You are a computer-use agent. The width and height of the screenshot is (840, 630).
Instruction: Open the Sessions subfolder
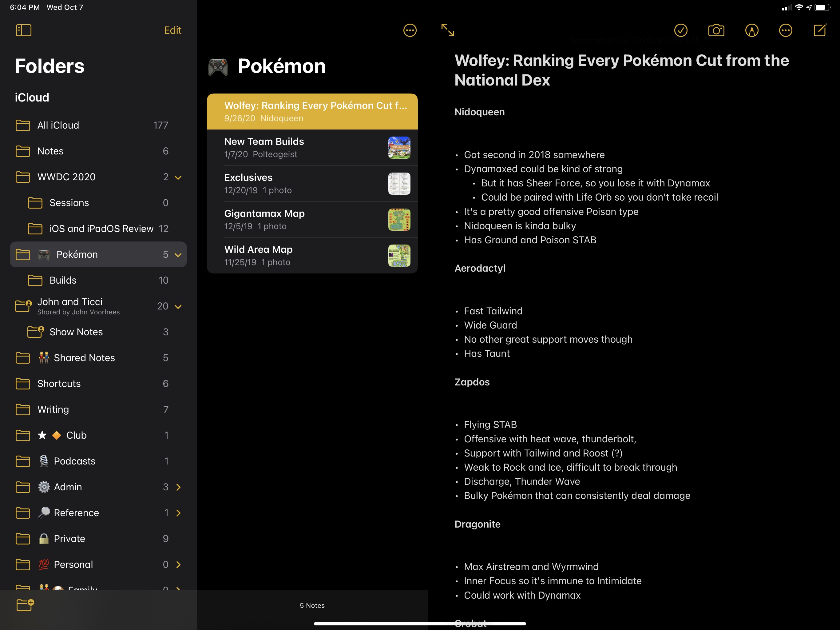(98, 203)
